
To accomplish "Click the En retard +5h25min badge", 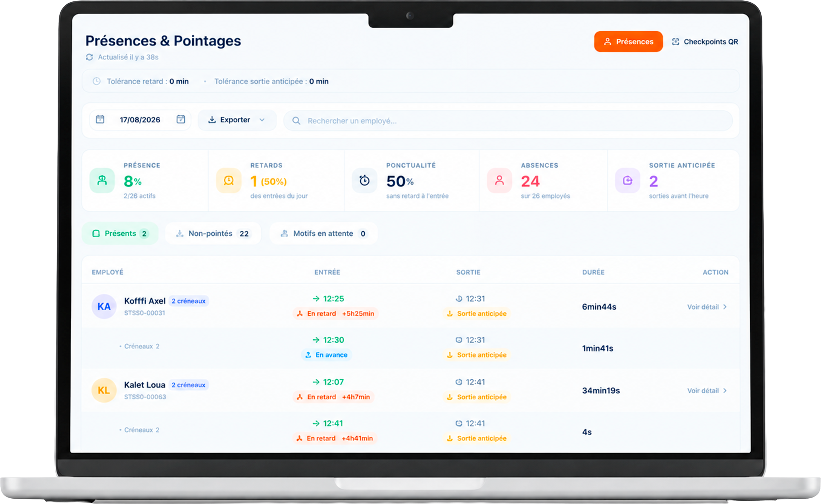I will point(336,314).
